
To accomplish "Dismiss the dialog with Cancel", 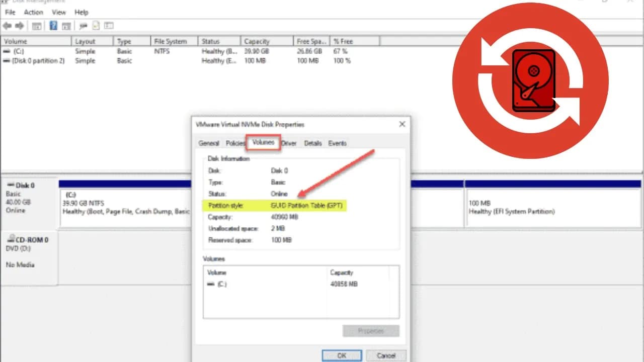I will click(386, 355).
